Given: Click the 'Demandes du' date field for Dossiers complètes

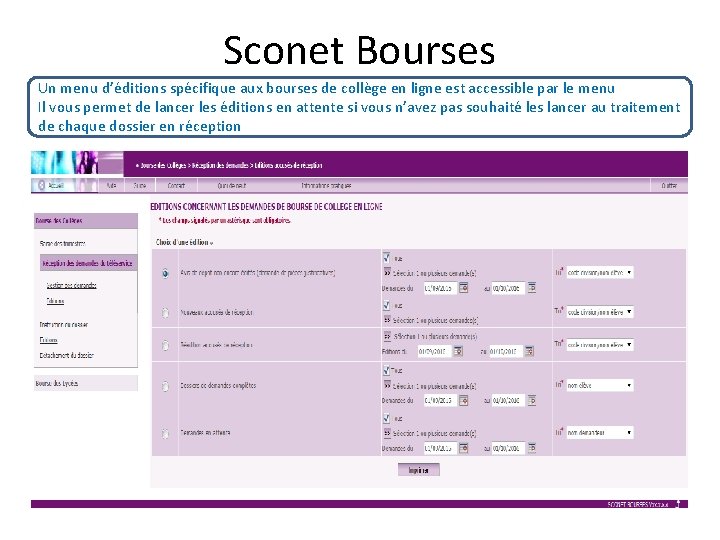Looking at the screenshot, I should pyautogui.click(x=439, y=400).
